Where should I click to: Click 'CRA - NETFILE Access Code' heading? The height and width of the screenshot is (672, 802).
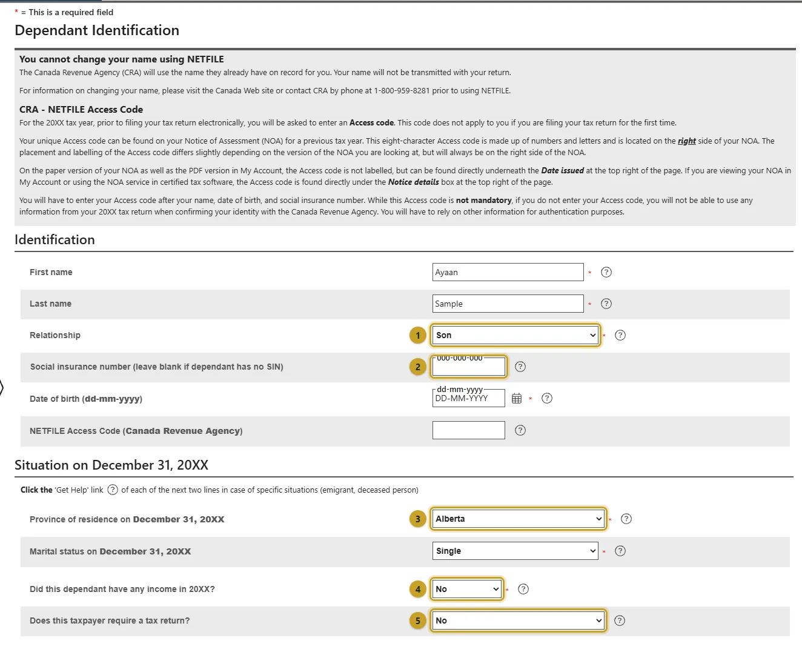click(81, 110)
